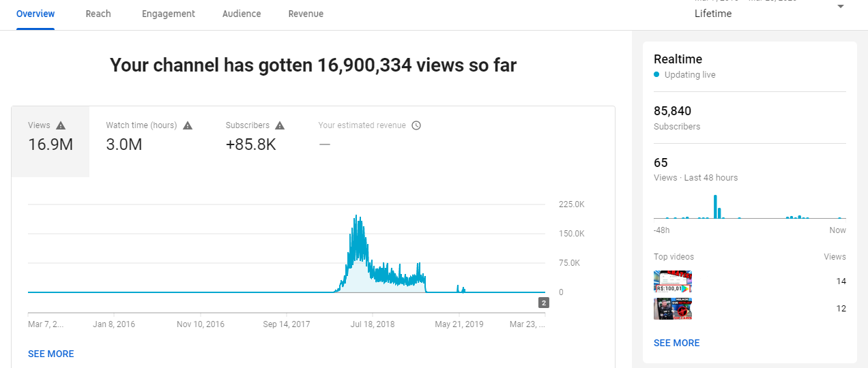Select the estimated revenue metric card
The image size is (868, 368).
point(369,142)
